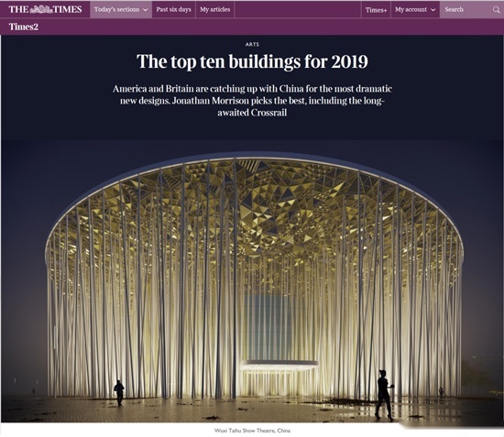The height and width of the screenshot is (437, 504).
Task: Click the chevron beside Today's sections
Action: [x=146, y=10]
